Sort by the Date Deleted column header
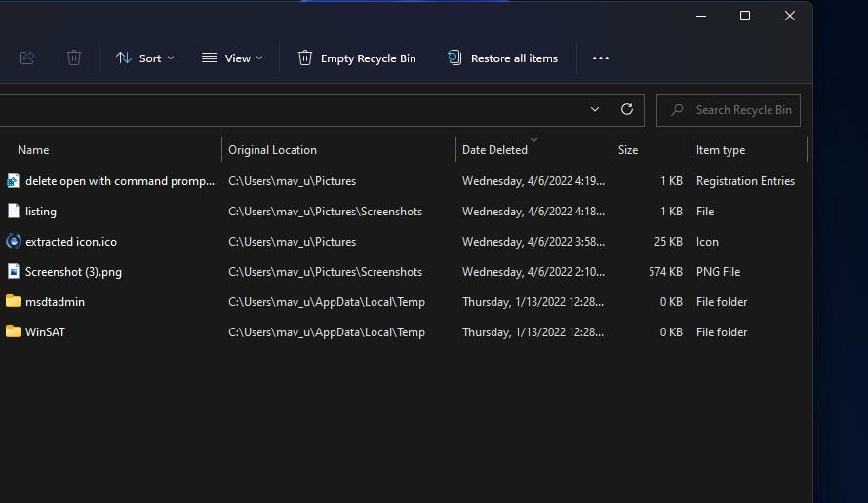This screenshot has height=503, width=868. tap(494, 150)
